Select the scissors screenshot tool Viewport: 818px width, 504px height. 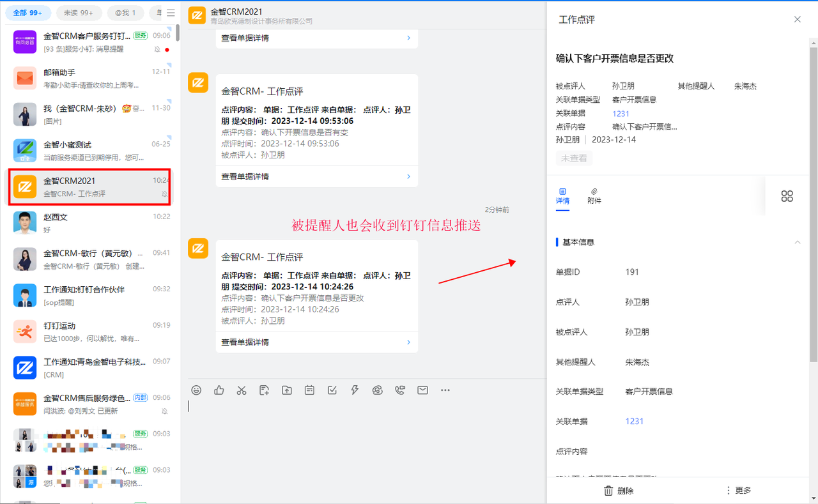(x=242, y=390)
